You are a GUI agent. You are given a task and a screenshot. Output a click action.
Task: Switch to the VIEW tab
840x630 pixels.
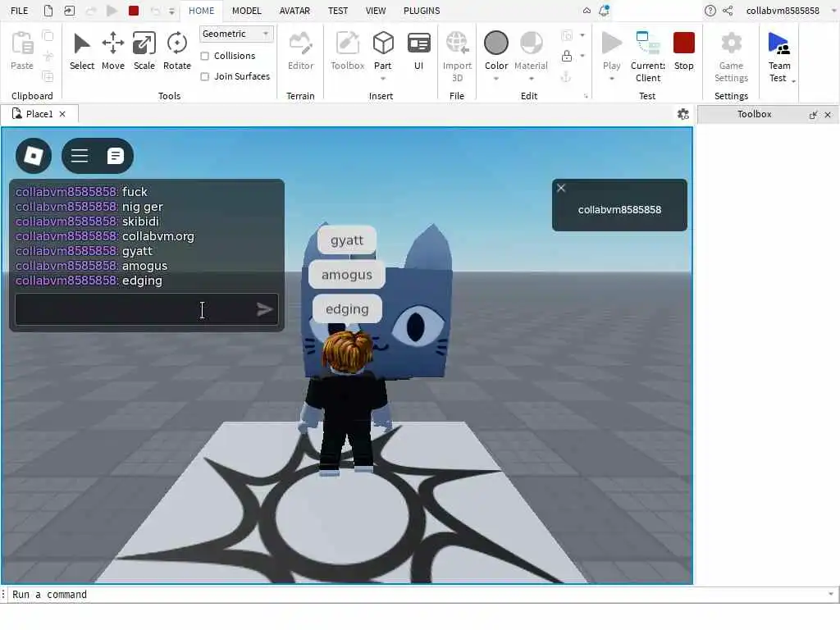(376, 11)
